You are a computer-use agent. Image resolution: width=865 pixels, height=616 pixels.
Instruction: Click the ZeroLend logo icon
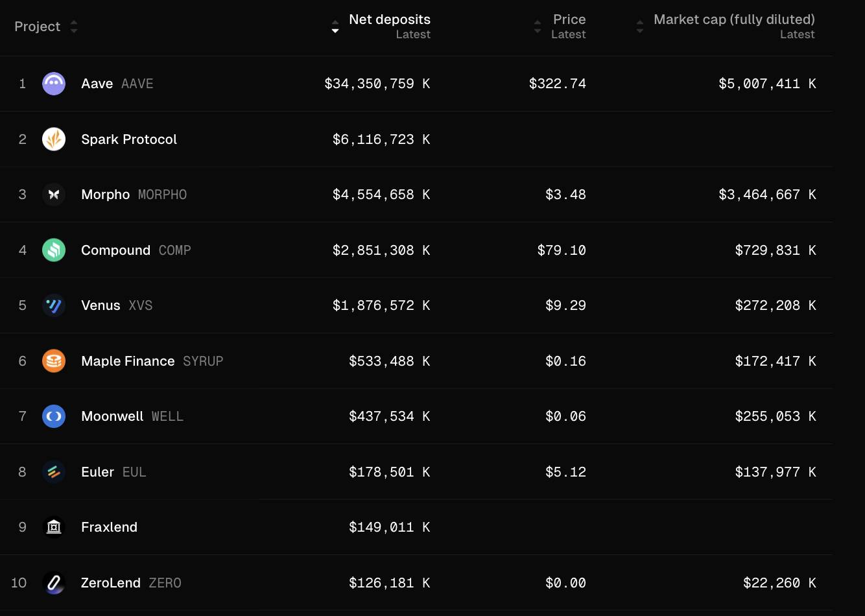(54, 583)
